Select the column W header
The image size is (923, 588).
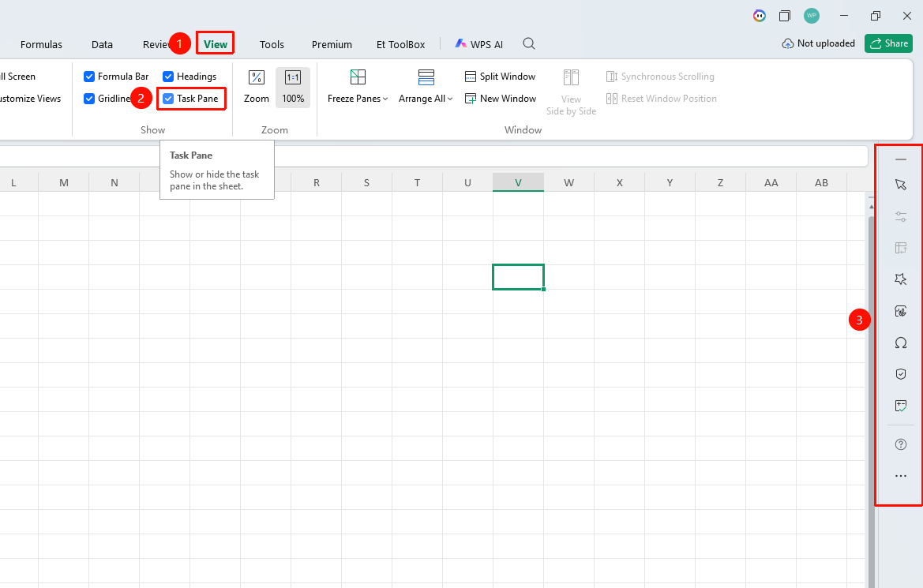pos(568,182)
